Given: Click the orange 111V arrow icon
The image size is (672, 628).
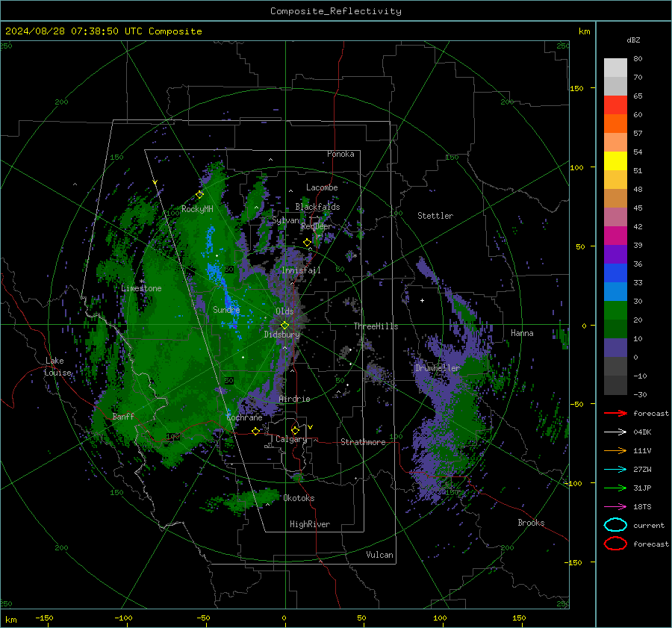Looking at the screenshot, I should [615, 450].
